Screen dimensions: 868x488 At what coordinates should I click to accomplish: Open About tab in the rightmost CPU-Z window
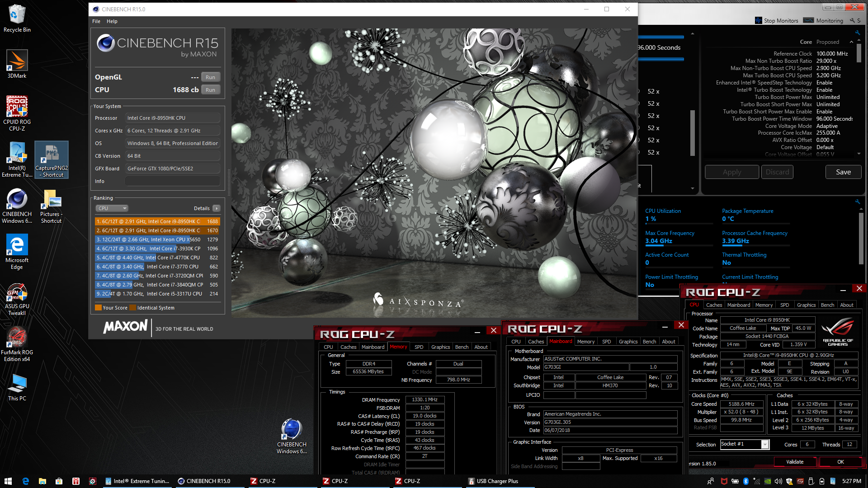847,305
